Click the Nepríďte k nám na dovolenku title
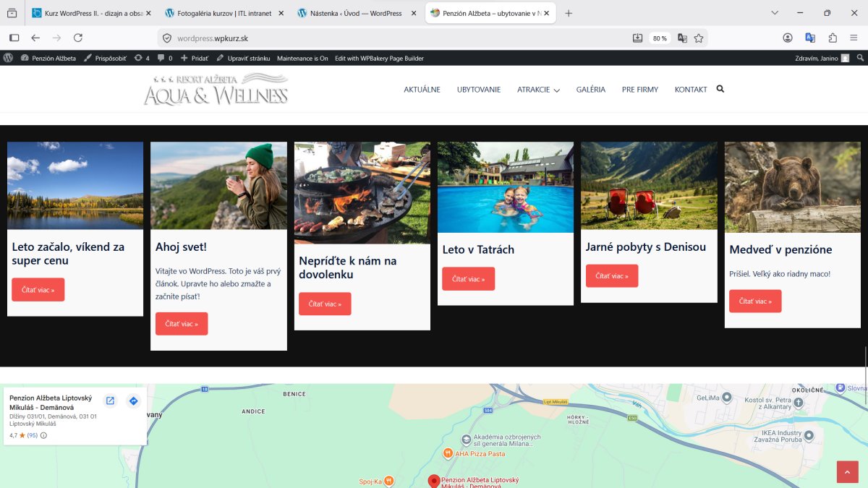The image size is (868, 488). tap(348, 267)
